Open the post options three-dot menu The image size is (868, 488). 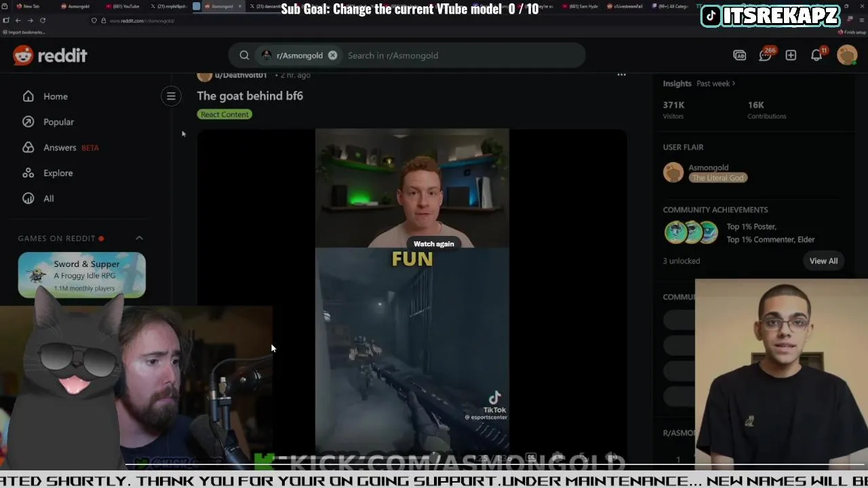(x=621, y=75)
